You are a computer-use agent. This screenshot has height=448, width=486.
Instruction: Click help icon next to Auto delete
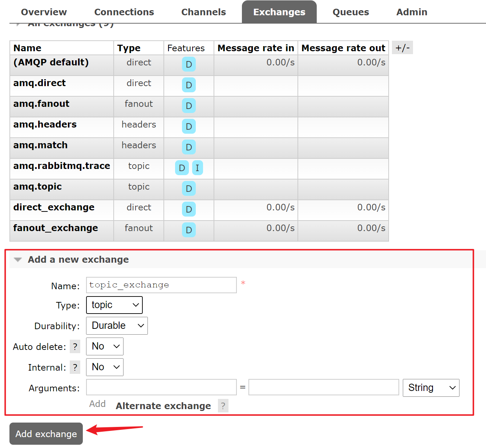(75, 347)
